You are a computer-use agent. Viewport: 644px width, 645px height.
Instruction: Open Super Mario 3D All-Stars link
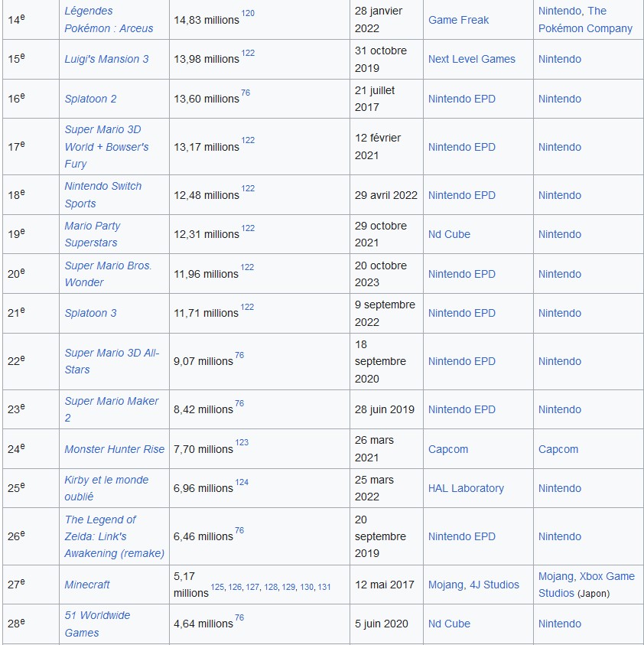click(x=112, y=361)
